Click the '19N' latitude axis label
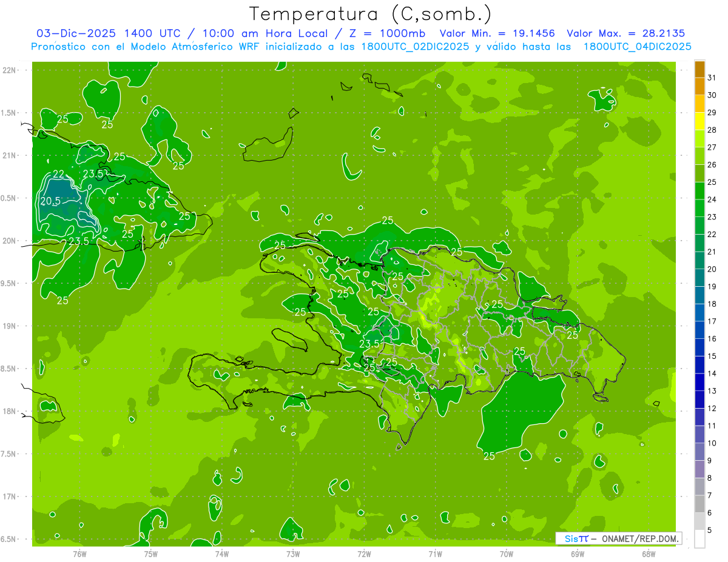 click(10, 326)
